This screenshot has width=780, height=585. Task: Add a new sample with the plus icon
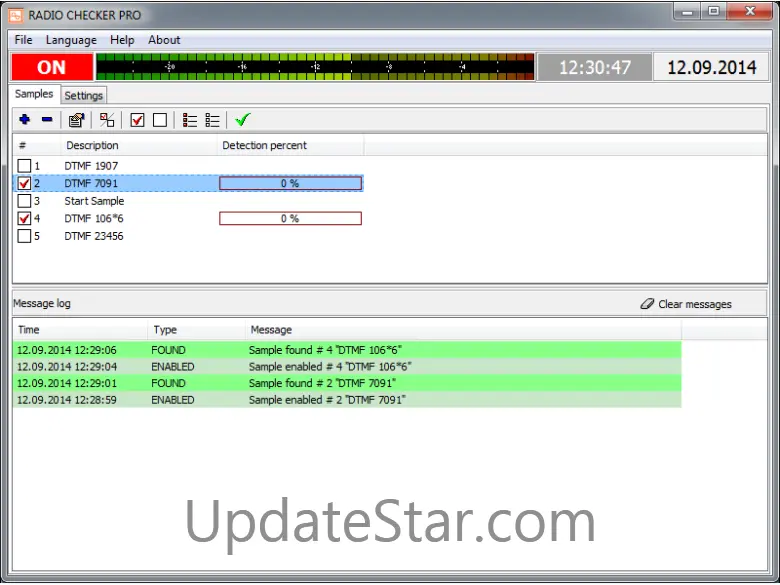pos(24,120)
